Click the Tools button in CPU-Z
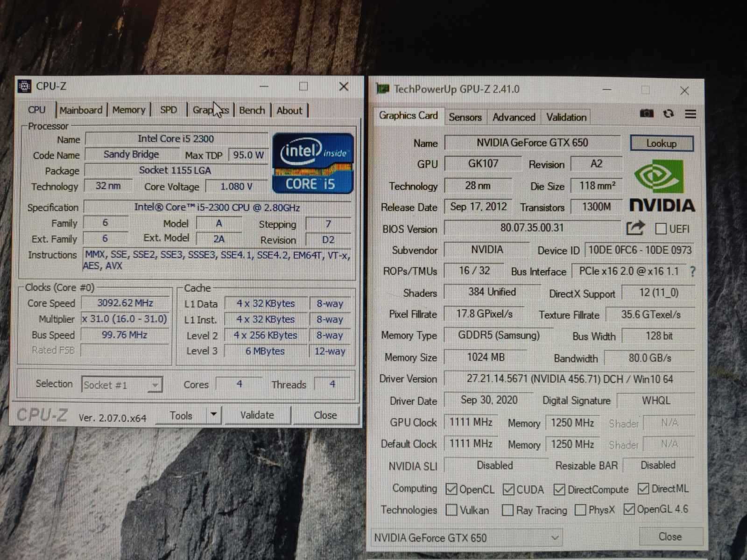Image resolution: width=747 pixels, height=560 pixels. tap(181, 415)
